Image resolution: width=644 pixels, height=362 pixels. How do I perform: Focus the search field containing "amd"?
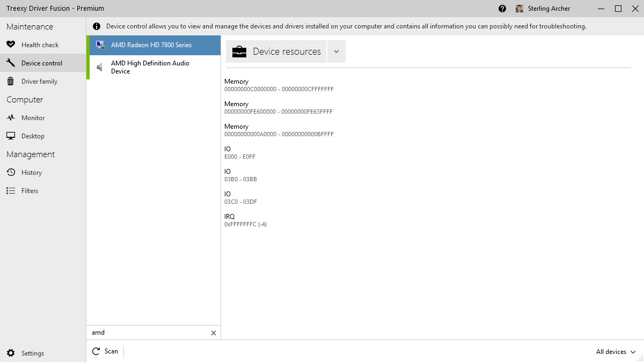(148, 333)
